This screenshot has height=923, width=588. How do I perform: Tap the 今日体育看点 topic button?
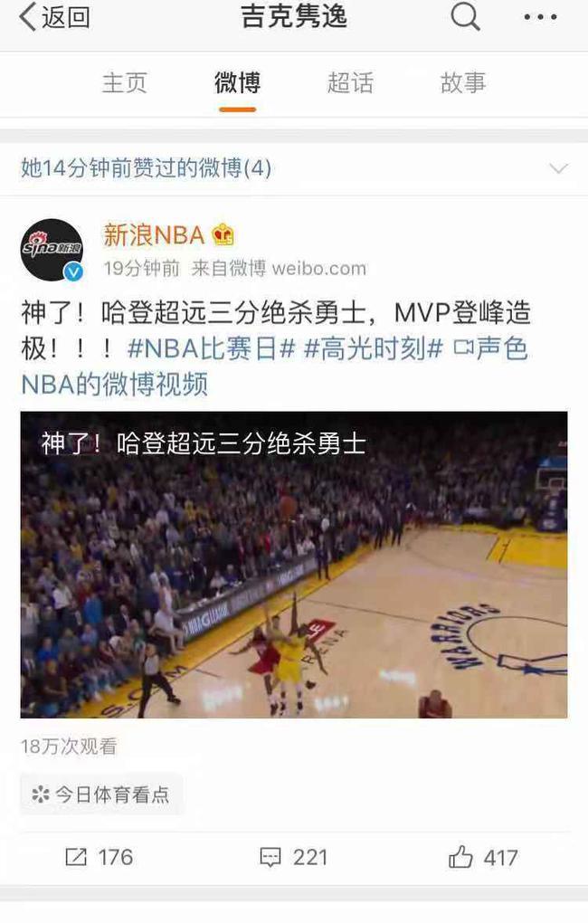[x=101, y=795]
